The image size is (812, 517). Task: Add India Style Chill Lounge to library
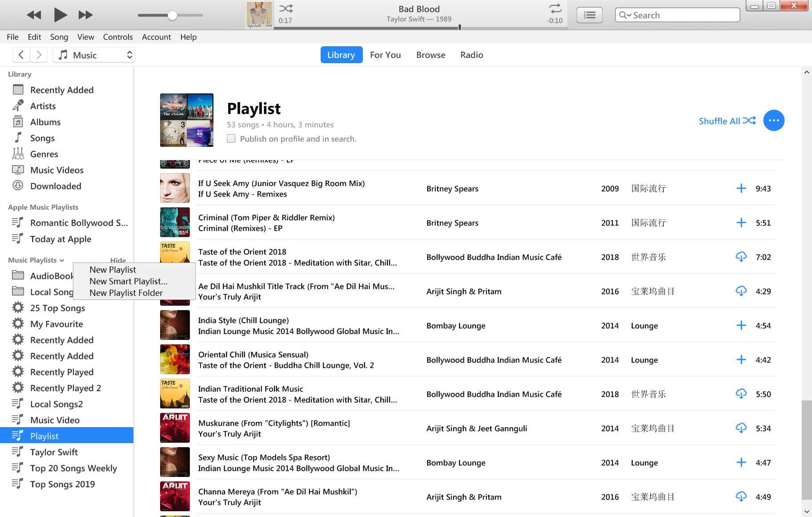[x=741, y=325]
